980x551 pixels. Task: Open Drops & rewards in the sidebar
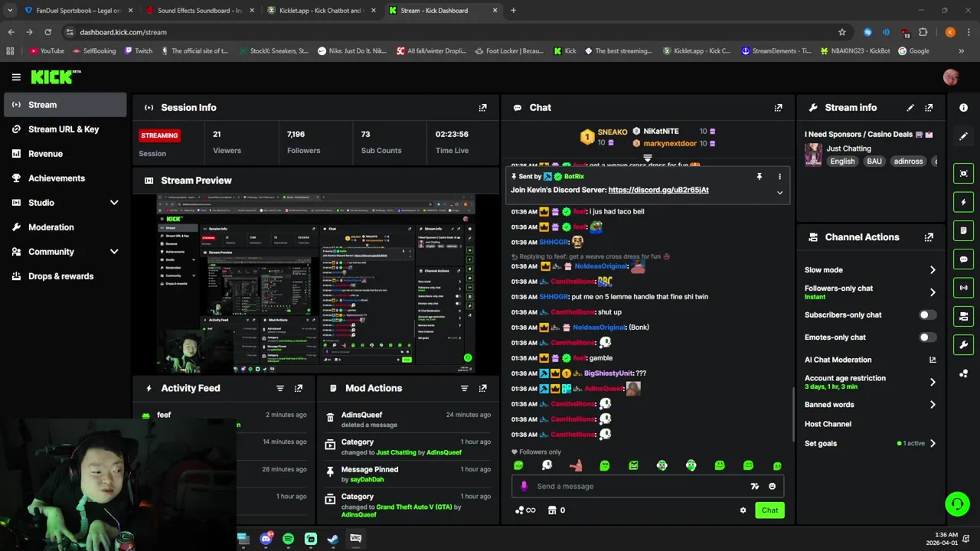tap(65, 276)
